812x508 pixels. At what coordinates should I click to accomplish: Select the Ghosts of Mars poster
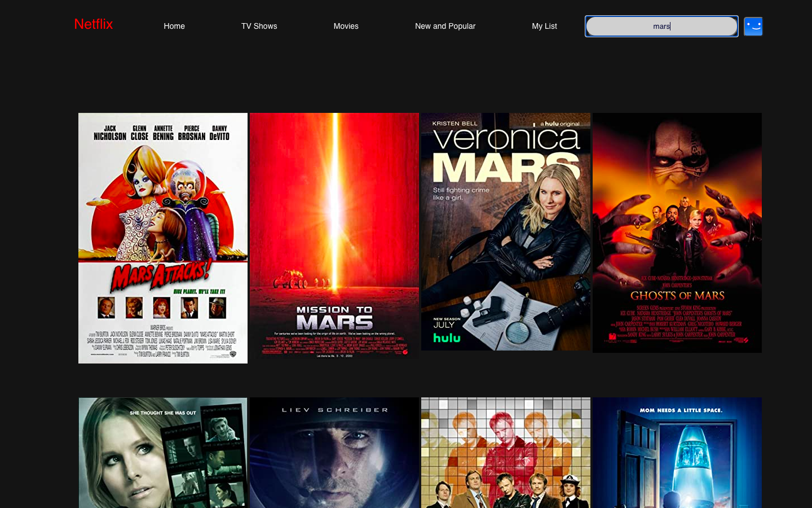[x=677, y=233]
